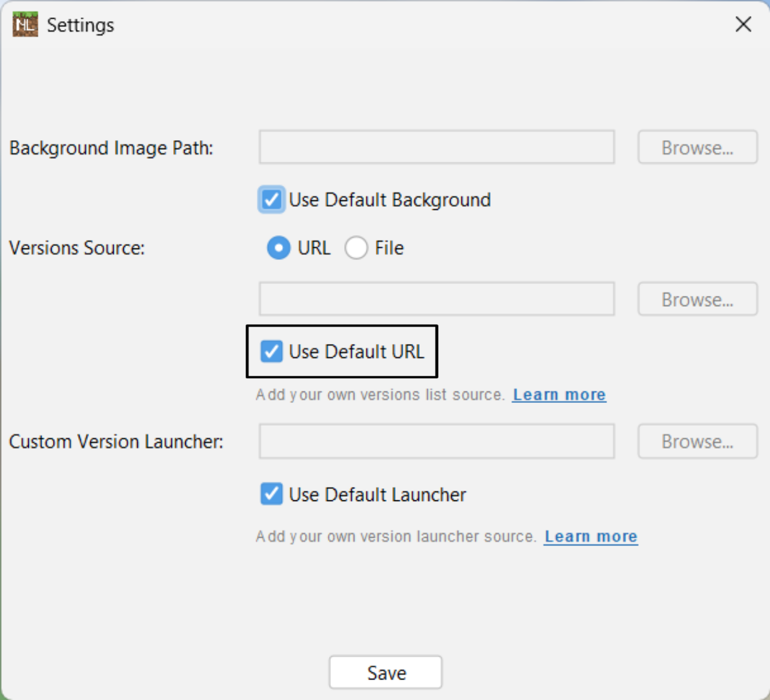Image resolution: width=770 pixels, height=700 pixels.
Task: Toggle the Use Default Launcher checkbox
Action: [271, 494]
